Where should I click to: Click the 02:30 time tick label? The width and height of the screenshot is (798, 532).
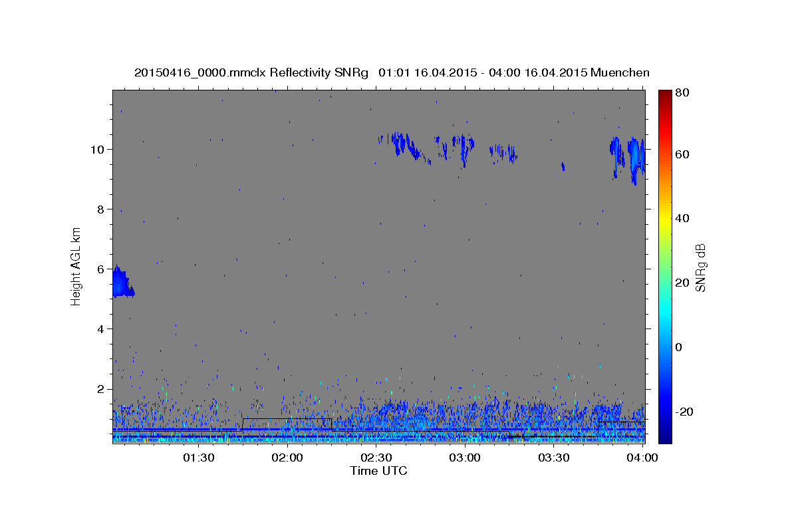pyautogui.click(x=376, y=458)
